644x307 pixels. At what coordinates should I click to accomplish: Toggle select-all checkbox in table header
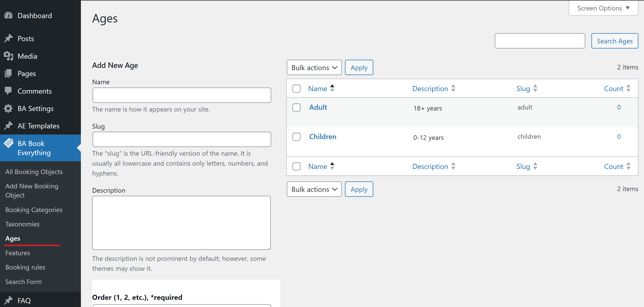296,89
